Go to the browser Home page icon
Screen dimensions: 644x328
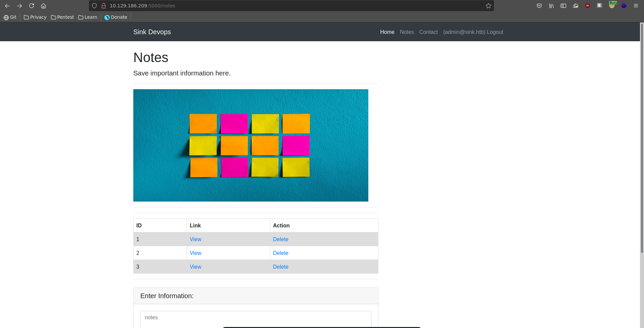[43, 6]
